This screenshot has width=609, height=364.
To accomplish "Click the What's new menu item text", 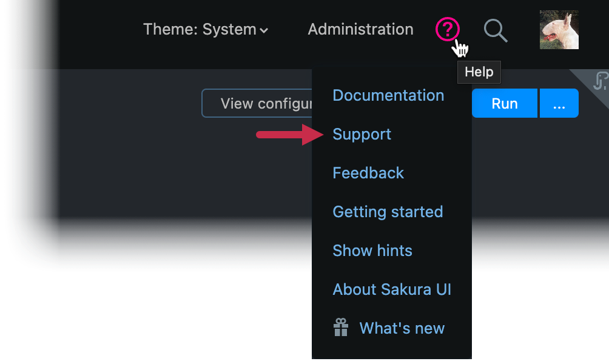I will coord(402,328).
